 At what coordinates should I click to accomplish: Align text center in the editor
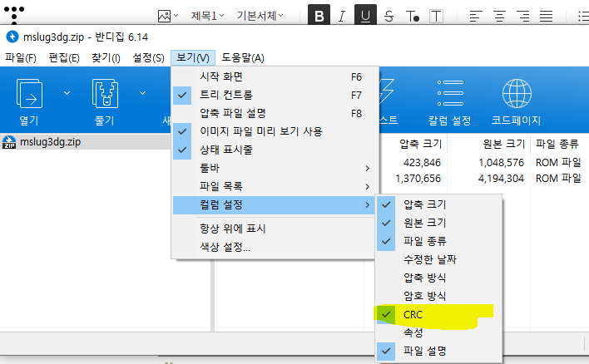[x=499, y=16]
